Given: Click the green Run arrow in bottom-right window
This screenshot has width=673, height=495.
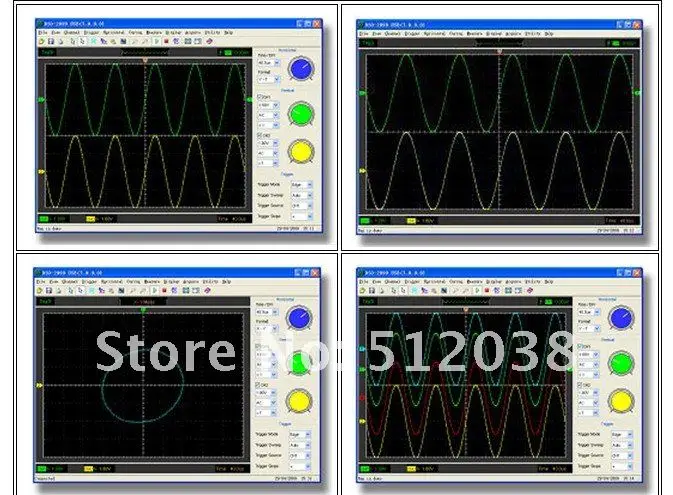Looking at the screenshot, I should tap(477, 291).
